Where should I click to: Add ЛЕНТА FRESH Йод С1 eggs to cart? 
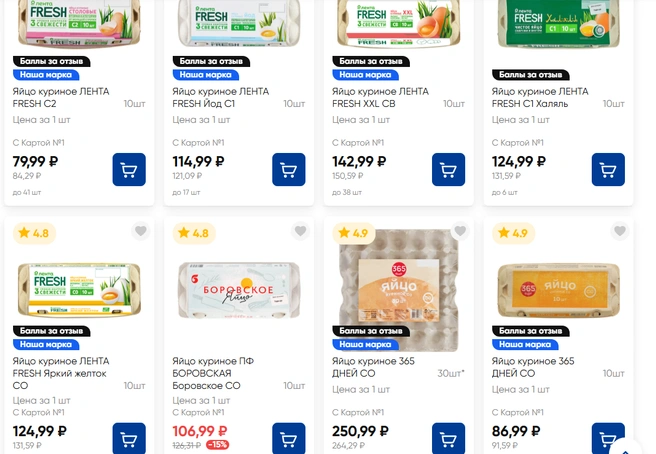coord(289,169)
